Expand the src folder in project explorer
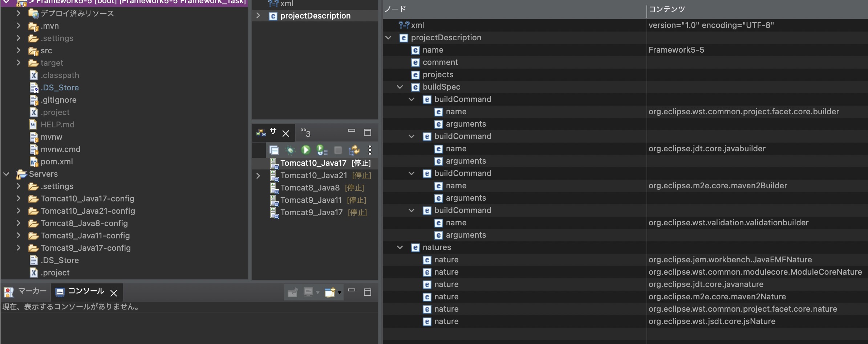This screenshot has height=344, width=868. 19,50
